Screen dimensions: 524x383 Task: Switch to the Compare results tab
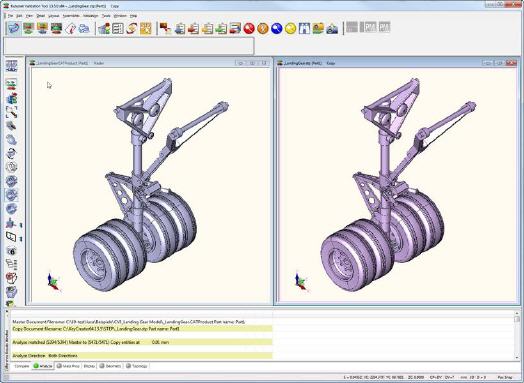[x=21, y=366]
